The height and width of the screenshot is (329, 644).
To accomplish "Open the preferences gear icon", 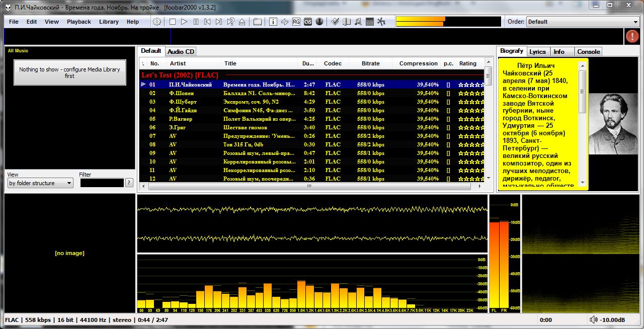I will pyautogui.click(x=157, y=22).
